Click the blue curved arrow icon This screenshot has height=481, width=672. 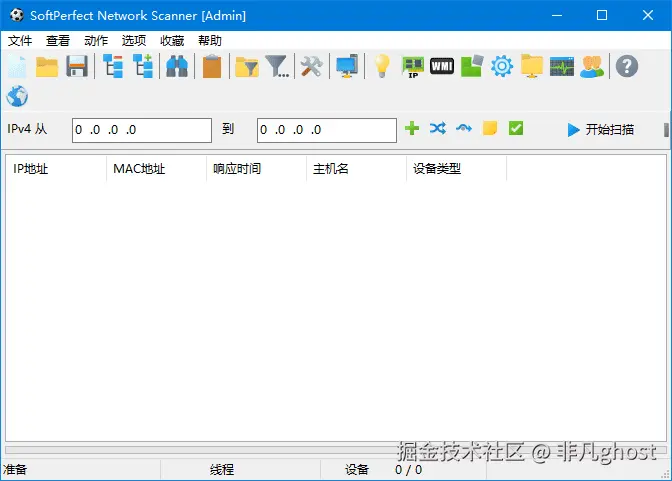tap(464, 128)
